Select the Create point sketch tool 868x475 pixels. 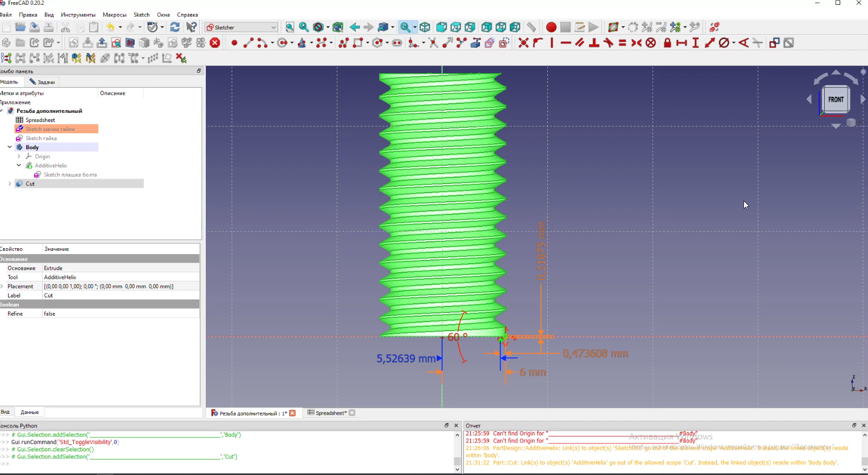234,43
